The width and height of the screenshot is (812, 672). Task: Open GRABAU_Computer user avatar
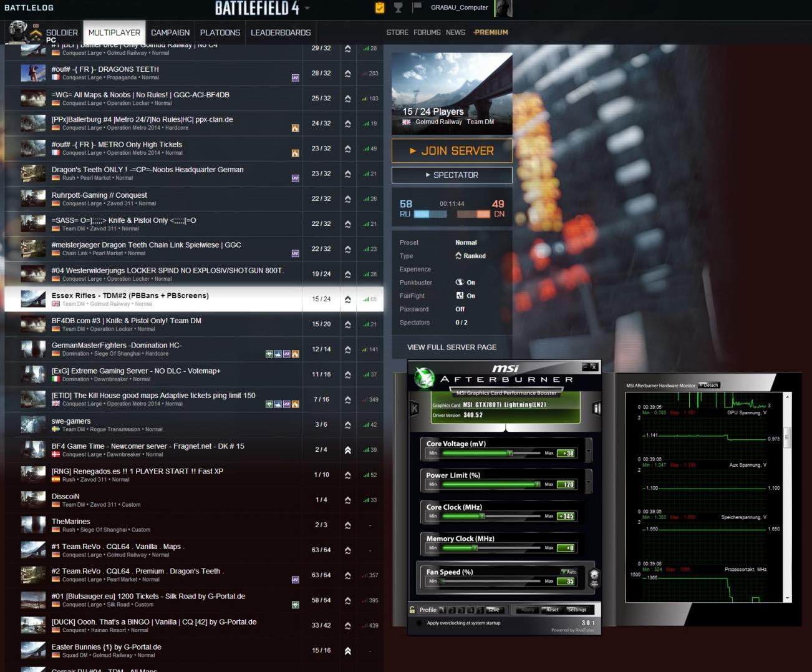[x=503, y=8]
